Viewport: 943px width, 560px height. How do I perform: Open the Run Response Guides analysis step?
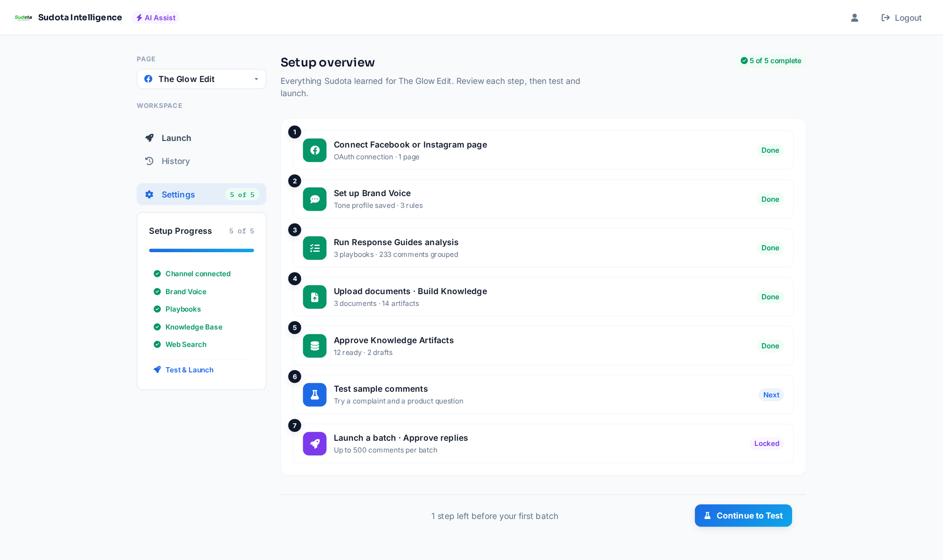click(x=543, y=248)
